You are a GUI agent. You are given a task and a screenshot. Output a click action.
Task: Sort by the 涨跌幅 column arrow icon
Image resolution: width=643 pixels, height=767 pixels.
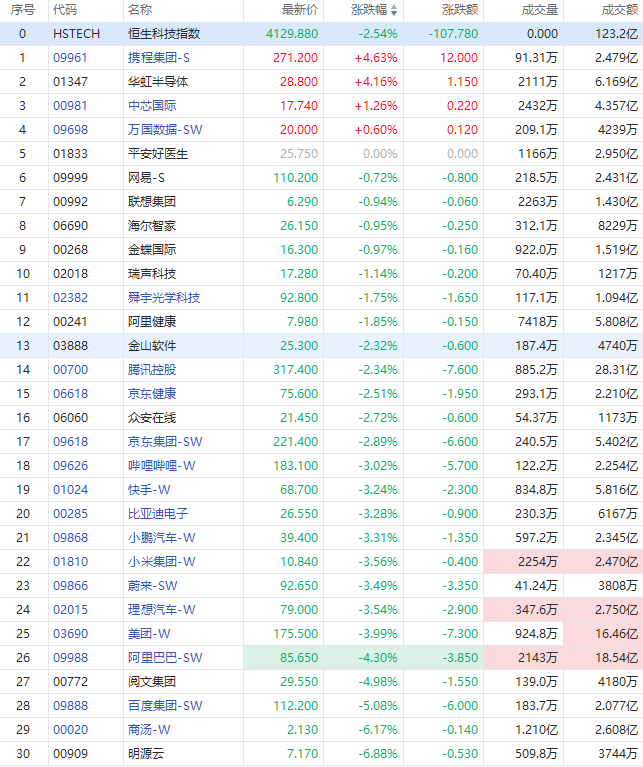pyautogui.click(x=394, y=10)
